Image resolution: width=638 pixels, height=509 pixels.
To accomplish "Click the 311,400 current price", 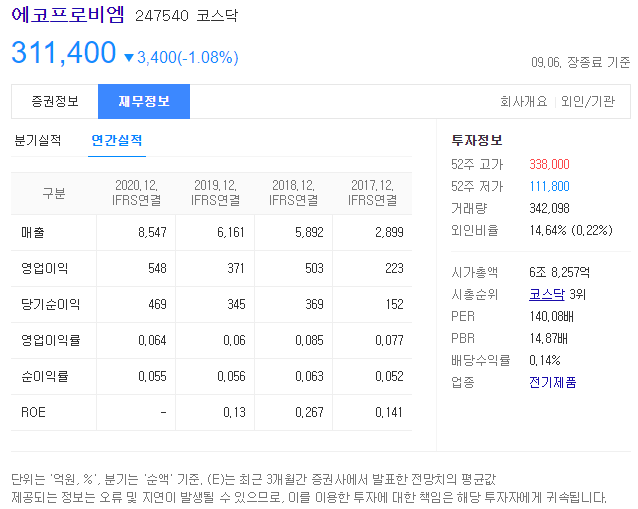I will (x=64, y=52).
